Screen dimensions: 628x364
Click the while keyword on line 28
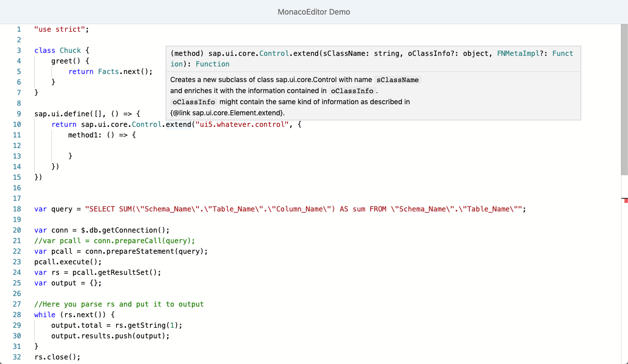pos(44,314)
